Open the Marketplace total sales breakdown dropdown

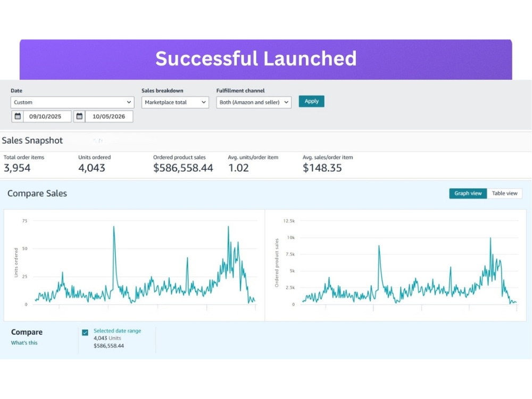click(x=175, y=102)
